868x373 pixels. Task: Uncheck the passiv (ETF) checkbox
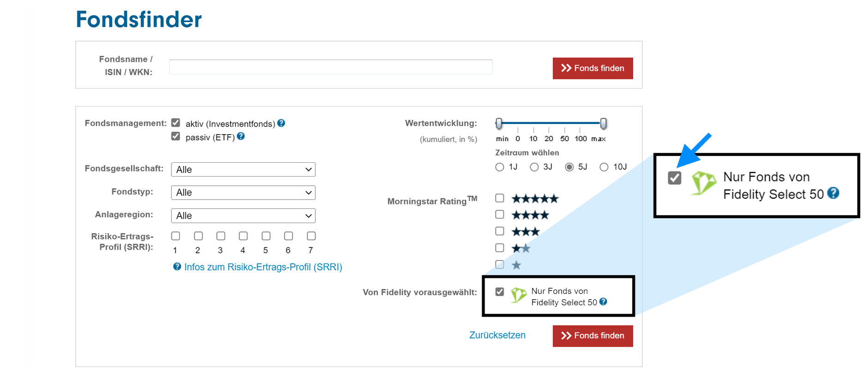pos(175,136)
